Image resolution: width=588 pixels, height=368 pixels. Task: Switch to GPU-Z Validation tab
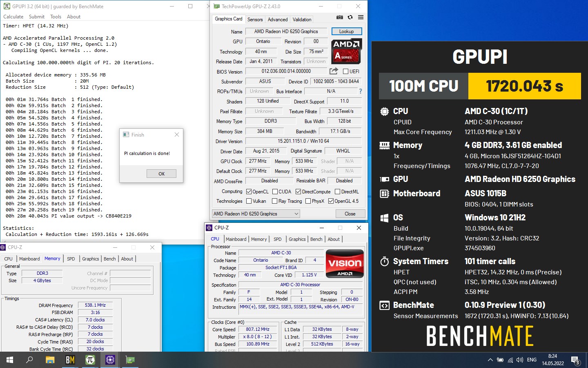302,20
